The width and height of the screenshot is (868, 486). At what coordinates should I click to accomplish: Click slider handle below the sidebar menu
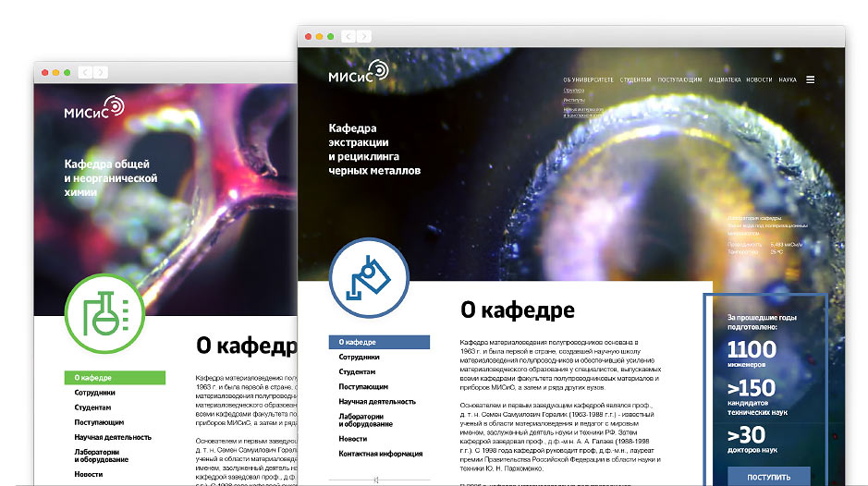click(374, 479)
